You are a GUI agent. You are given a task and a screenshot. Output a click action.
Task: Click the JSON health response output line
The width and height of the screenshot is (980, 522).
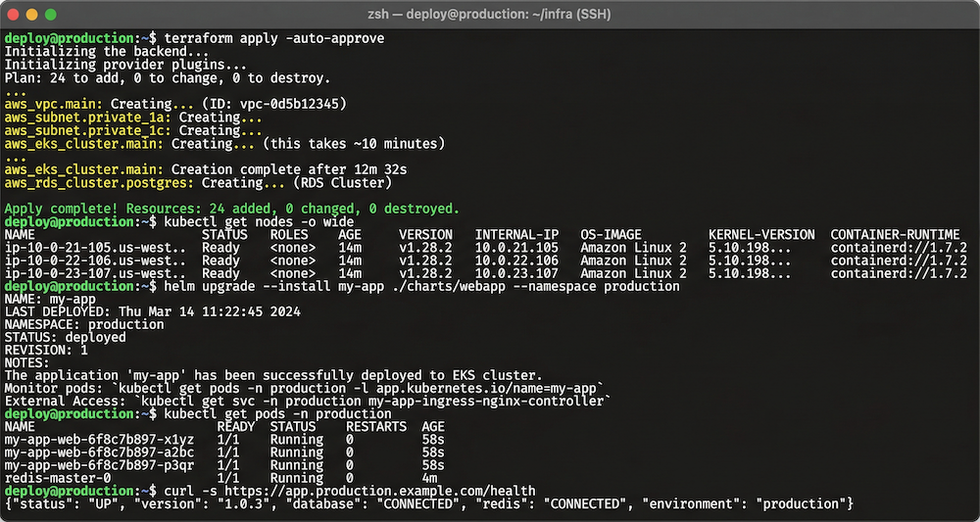point(429,503)
